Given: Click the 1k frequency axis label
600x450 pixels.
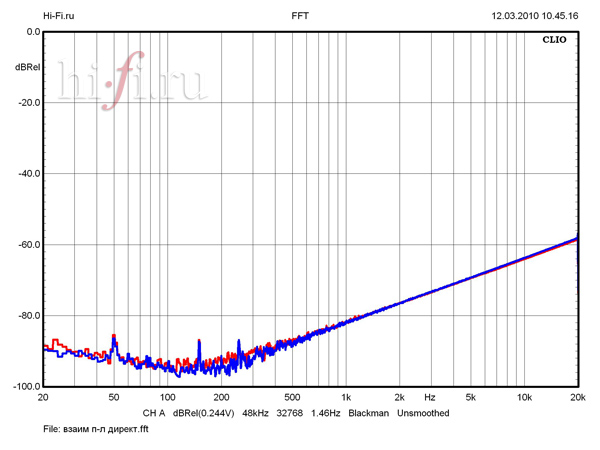Looking at the screenshot, I should 345,398.
